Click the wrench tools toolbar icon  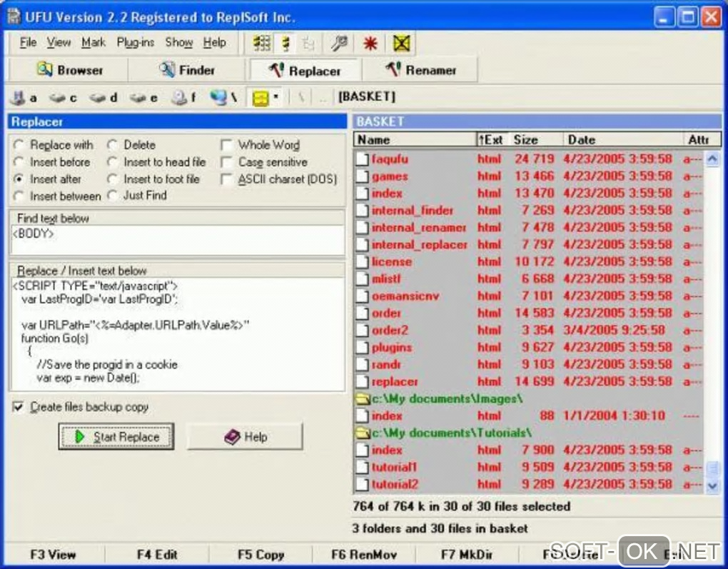[339, 44]
